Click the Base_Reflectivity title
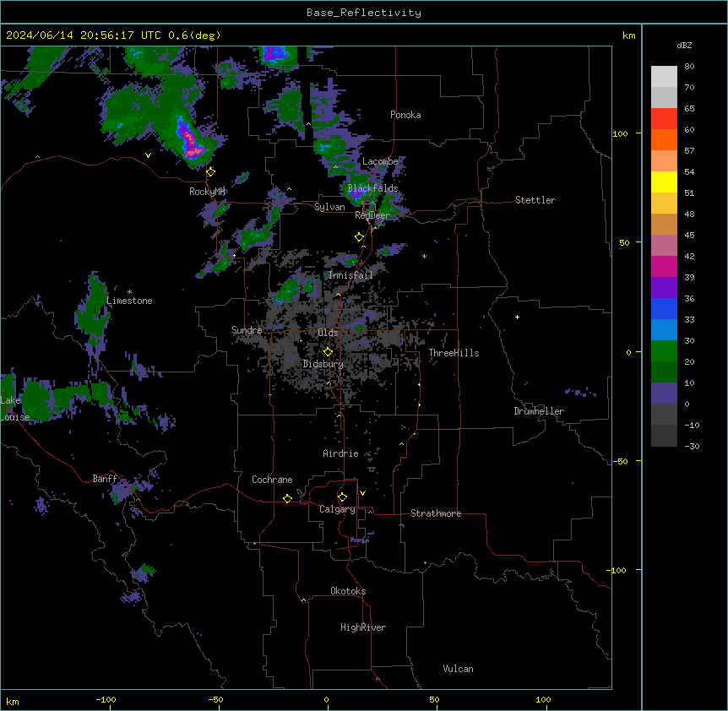Screen dimensions: 728x711 (x=364, y=13)
